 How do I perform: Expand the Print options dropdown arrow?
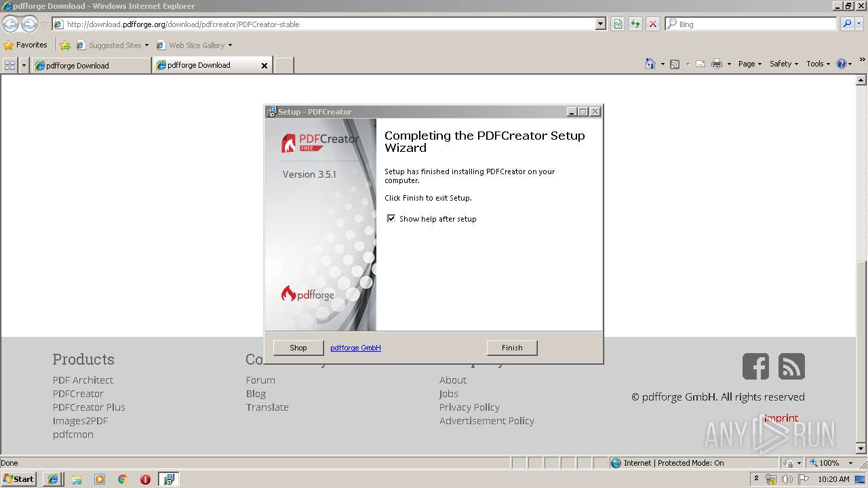[729, 64]
